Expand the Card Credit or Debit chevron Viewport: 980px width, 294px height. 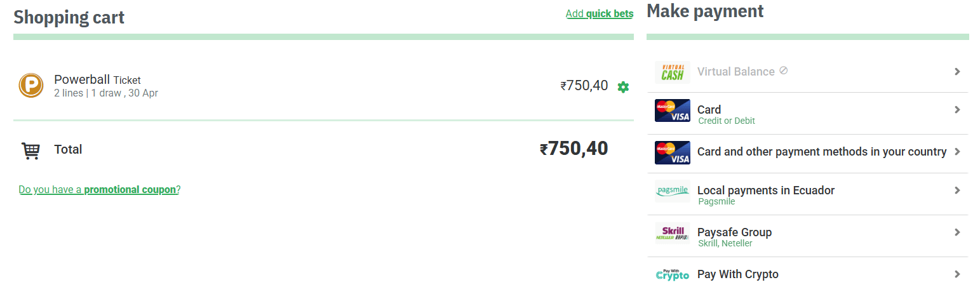coord(957,110)
